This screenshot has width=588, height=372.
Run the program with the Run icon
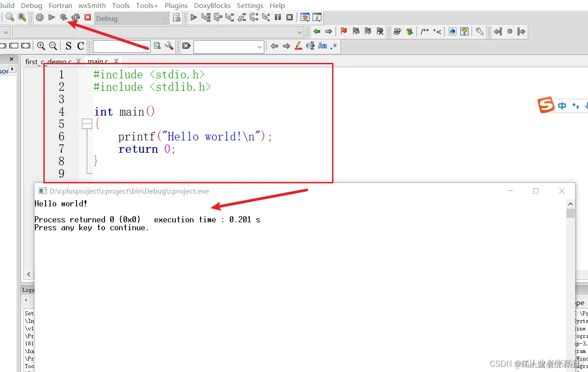point(52,17)
